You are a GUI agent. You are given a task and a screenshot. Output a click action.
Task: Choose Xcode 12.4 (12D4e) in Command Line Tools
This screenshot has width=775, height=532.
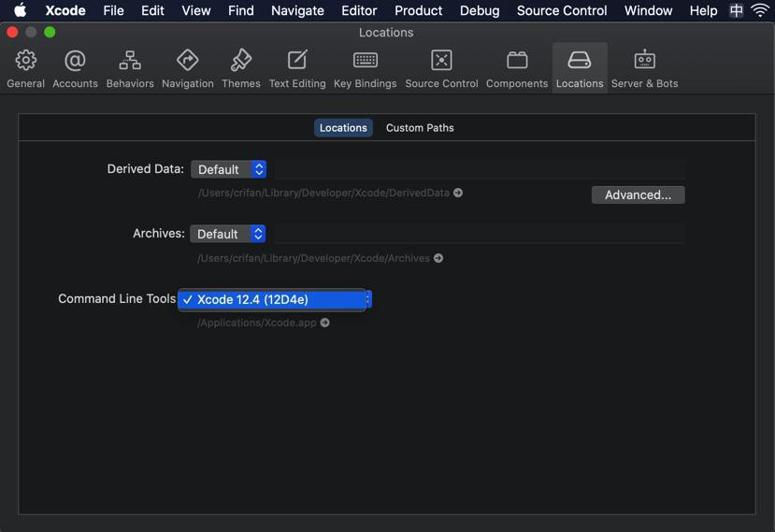point(272,299)
